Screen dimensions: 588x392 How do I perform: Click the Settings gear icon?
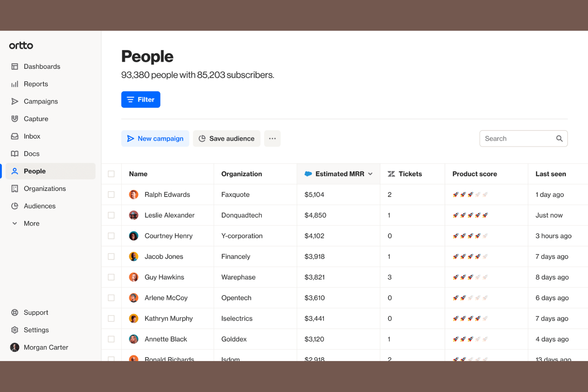click(15, 330)
